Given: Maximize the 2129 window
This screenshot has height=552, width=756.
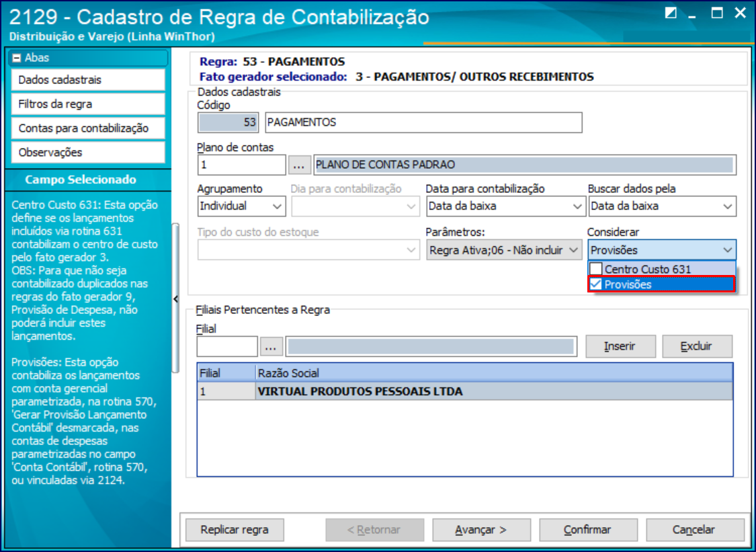Looking at the screenshot, I should 718,13.
